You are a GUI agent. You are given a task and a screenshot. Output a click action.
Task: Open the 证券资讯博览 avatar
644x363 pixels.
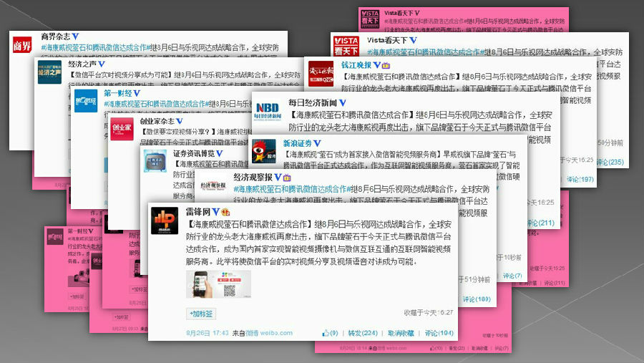tap(155, 161)
